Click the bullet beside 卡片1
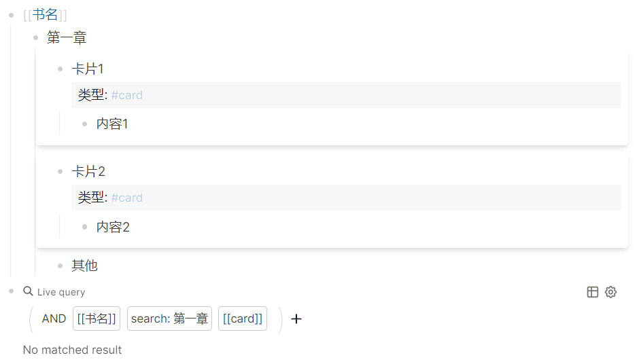This screenshot has height=364, width=641. (x=60, y=69)
